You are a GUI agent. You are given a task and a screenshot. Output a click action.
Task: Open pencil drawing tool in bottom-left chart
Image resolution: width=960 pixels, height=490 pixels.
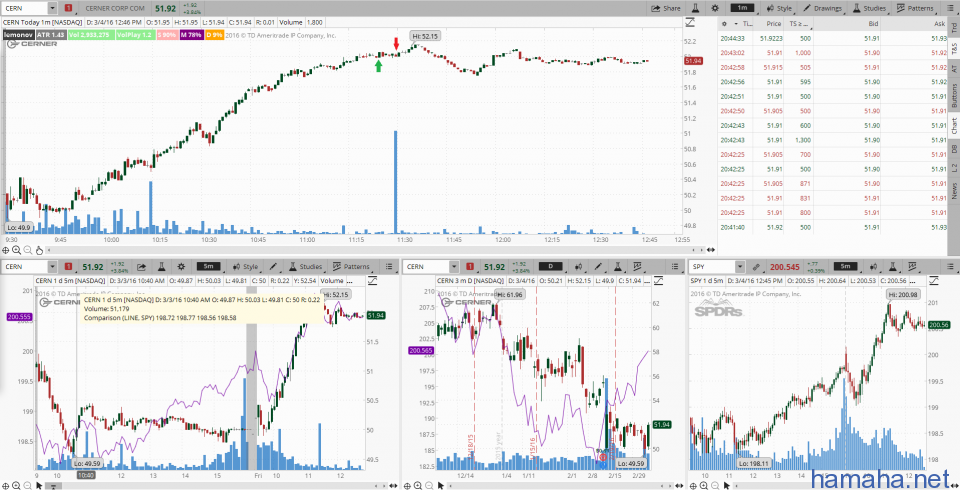(x=274, y=266)
